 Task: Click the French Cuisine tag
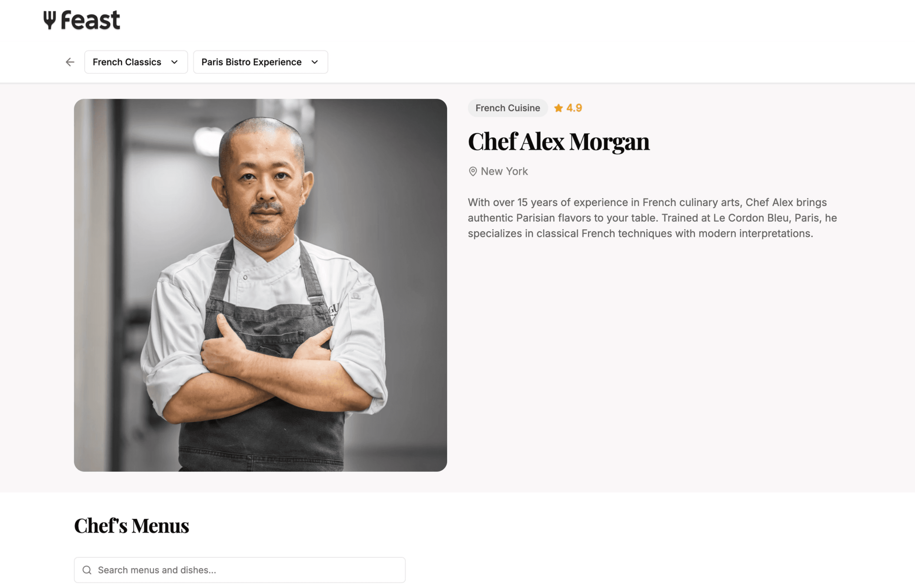(x=508, y=108)
